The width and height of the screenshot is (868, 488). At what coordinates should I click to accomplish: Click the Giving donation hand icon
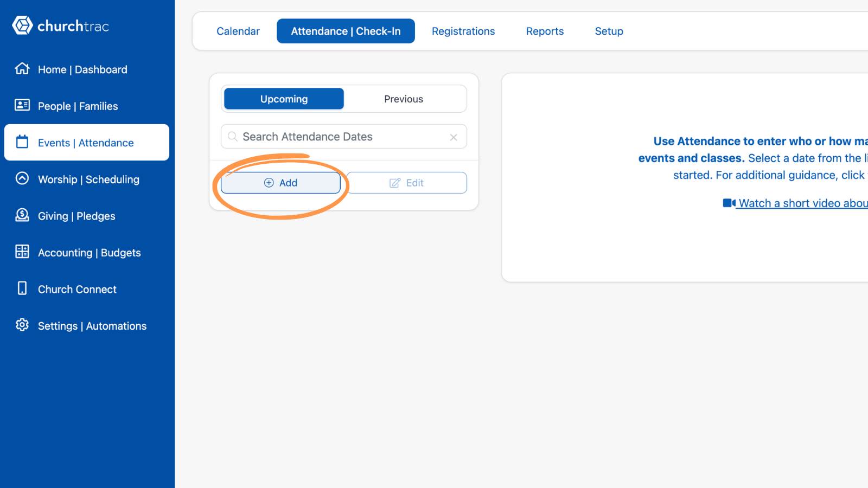coord(22,215)
